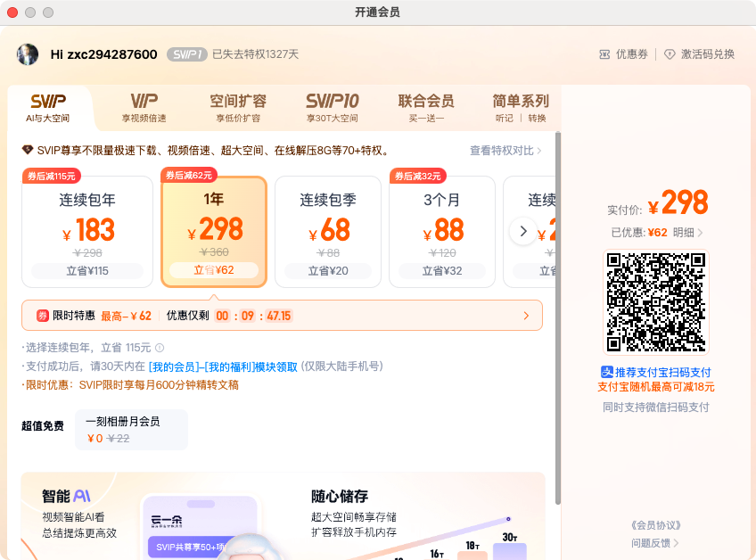Click the 随心储存 heading
Image resolution: width=756 pixels, height=560 pixels.
tap(340, 497)
